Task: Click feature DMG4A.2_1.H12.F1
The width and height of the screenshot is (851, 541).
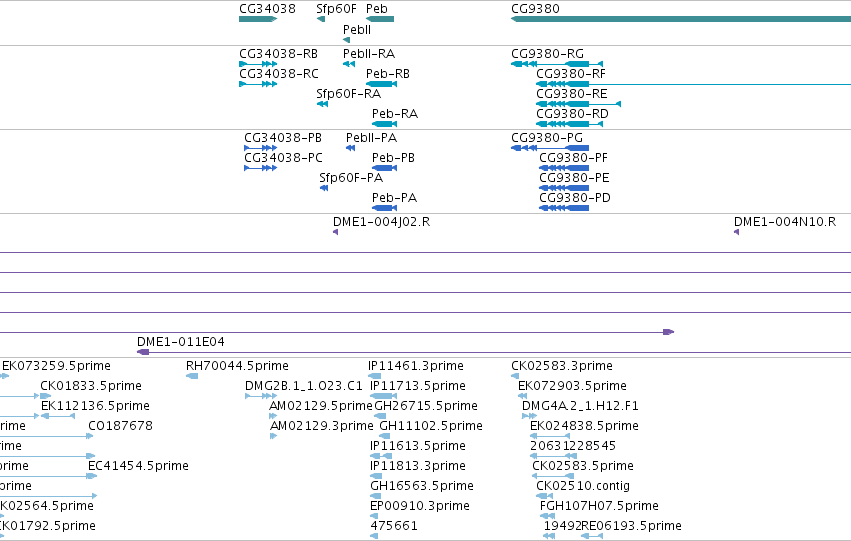Action: tap(529, 416)
